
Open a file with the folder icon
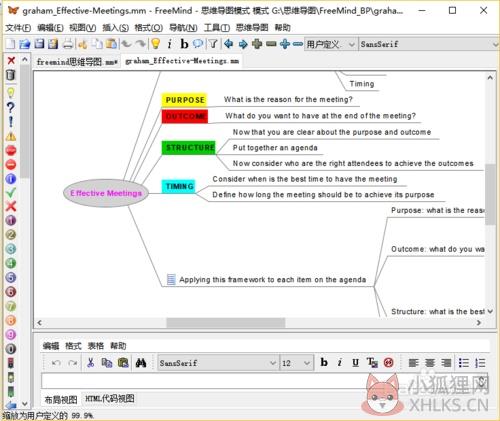[x=24, y=44]
